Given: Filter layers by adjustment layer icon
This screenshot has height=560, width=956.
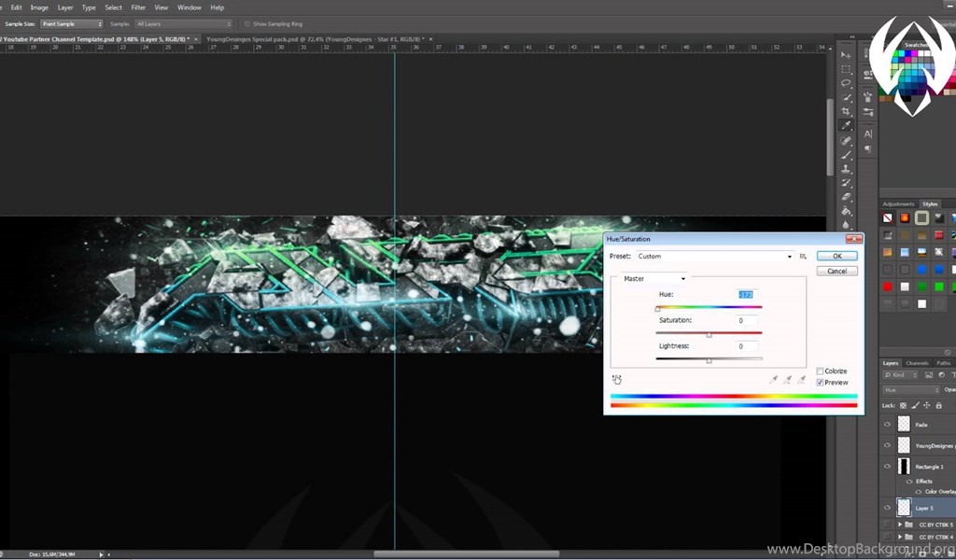Looking at the screenshot, I should [x=941, y=375].
